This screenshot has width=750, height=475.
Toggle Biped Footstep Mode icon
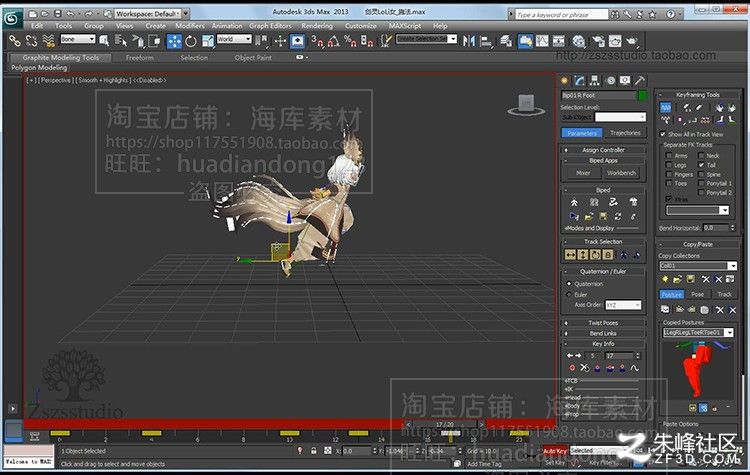(x=594, y=202)
